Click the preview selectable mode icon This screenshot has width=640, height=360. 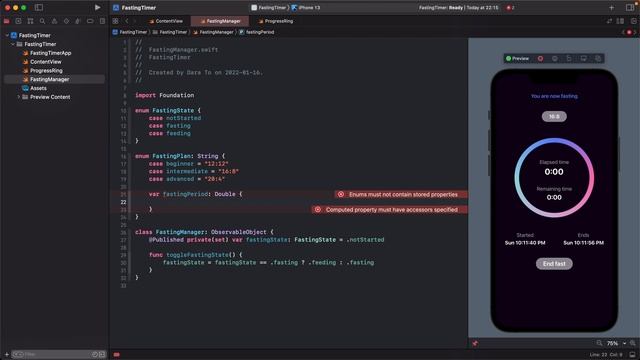(555, 58)
